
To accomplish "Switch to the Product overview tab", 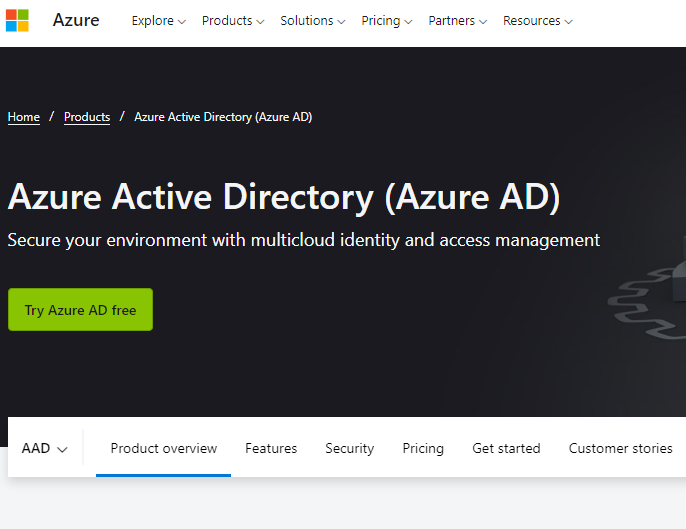I will (163, 449).
